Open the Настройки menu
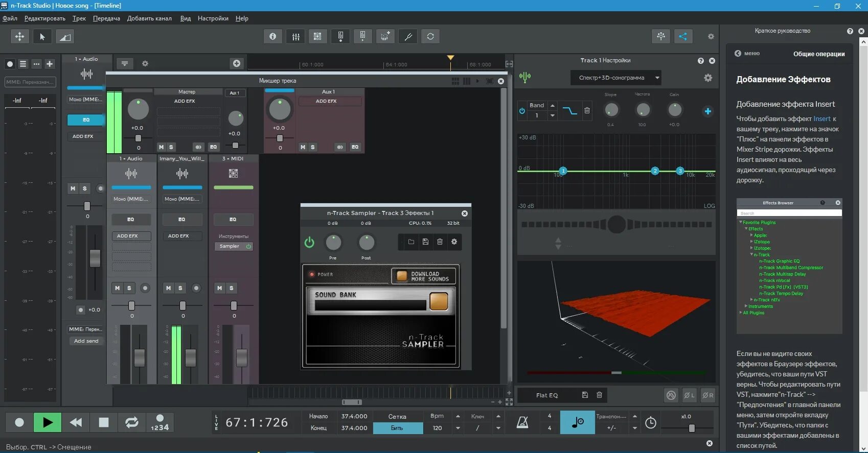The width and height of the screenshot is (868, 453). point(213,18)
